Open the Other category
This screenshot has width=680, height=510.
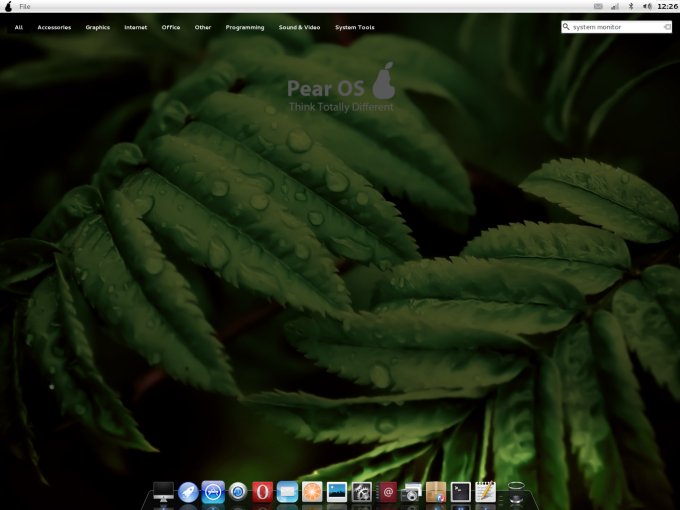[x=203, y=27]
